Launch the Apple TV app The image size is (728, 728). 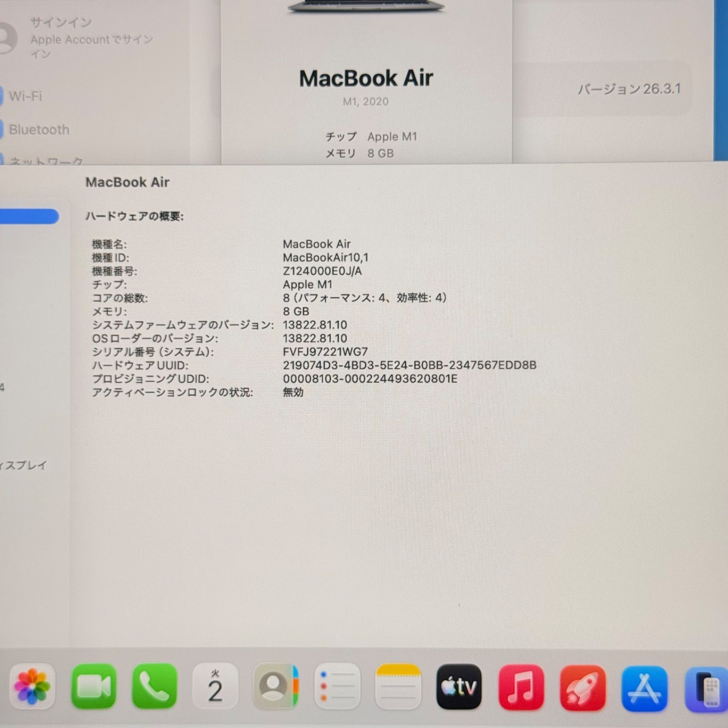[x=459, y=686]
